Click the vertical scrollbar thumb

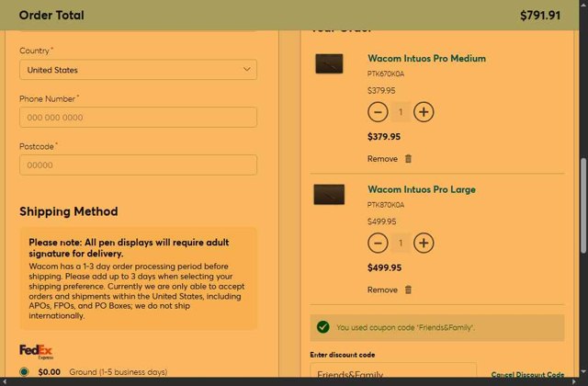tap(582, 206)
